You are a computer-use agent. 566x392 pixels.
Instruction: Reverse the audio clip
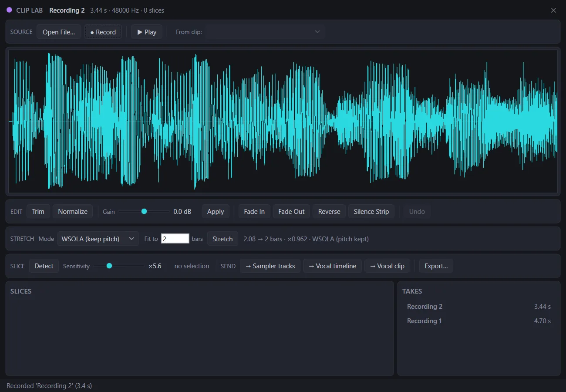tap(329, 211)
